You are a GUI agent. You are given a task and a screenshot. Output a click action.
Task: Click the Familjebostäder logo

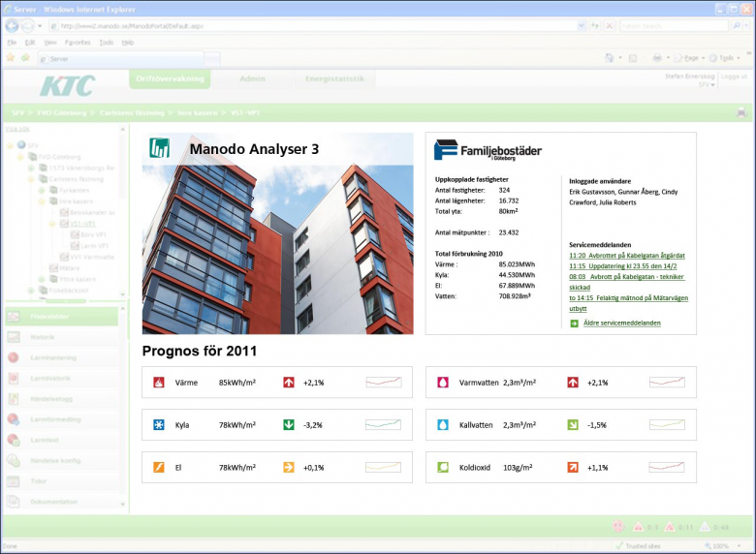tap(488, 150)
